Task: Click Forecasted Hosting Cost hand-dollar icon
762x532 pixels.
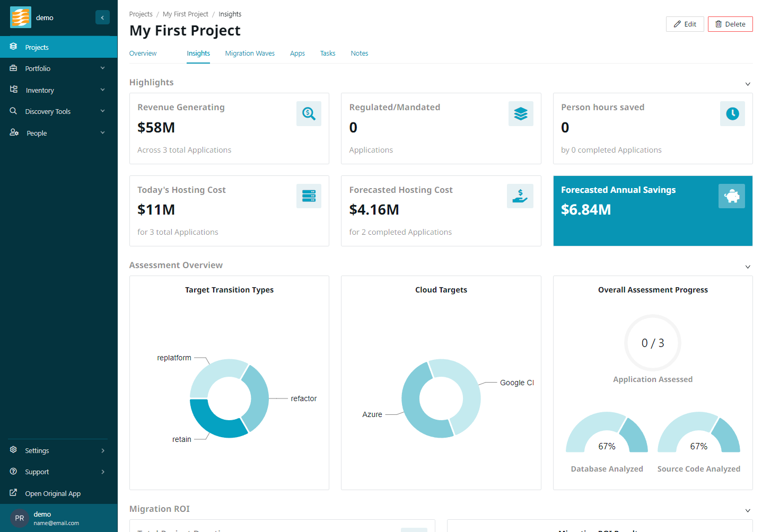Action: [x=520, y=196]
